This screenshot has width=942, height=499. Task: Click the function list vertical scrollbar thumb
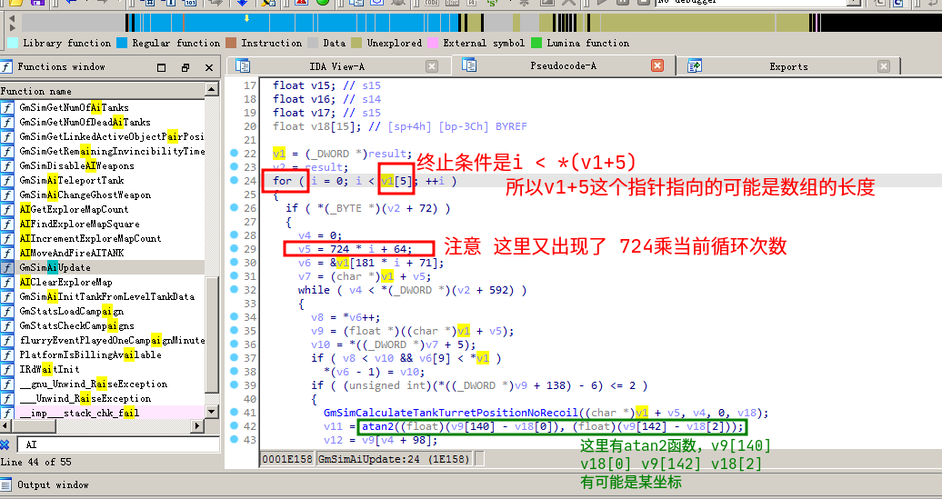(x=211, y=336)
